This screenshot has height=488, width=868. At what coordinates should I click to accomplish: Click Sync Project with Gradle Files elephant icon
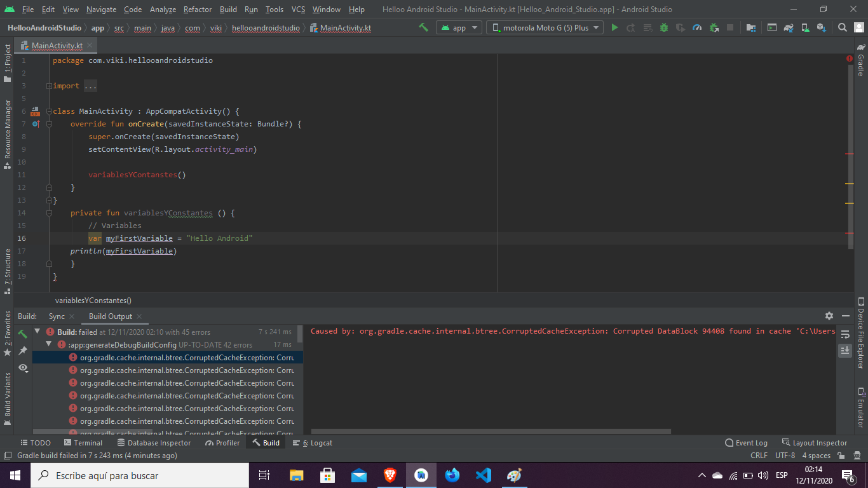tap(789, 27)
